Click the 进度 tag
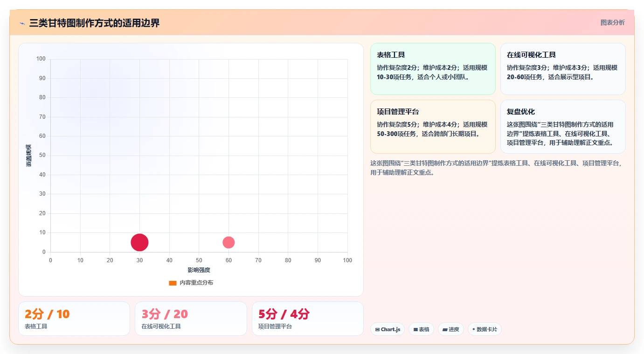The width and height of the screenshot is (644, 354). (451, 329)
